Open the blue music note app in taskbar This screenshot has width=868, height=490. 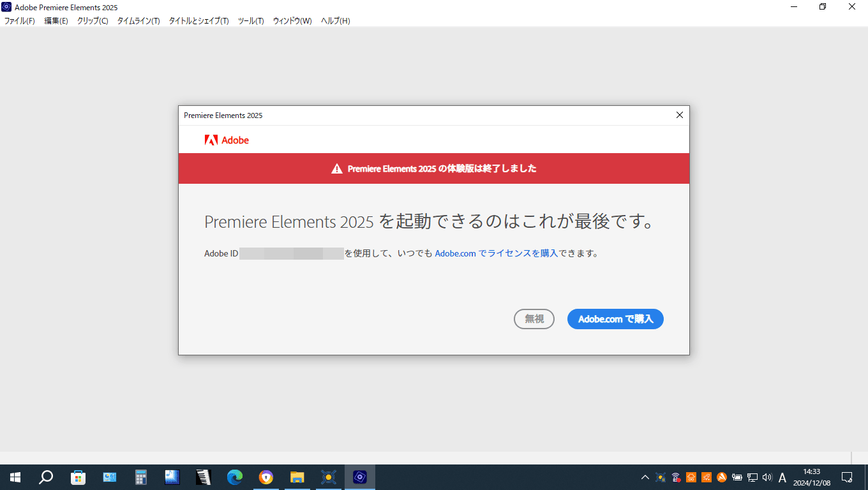coord(172,477)
